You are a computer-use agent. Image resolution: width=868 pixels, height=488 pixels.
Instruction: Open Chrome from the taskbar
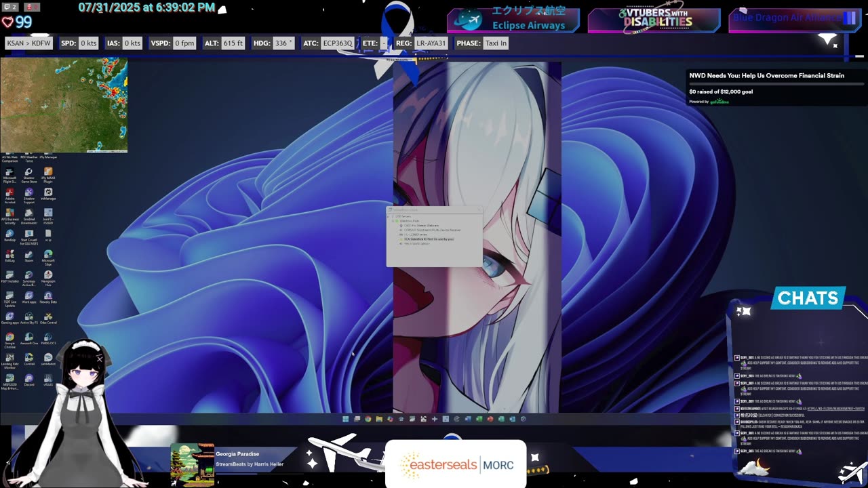point(368,419)
